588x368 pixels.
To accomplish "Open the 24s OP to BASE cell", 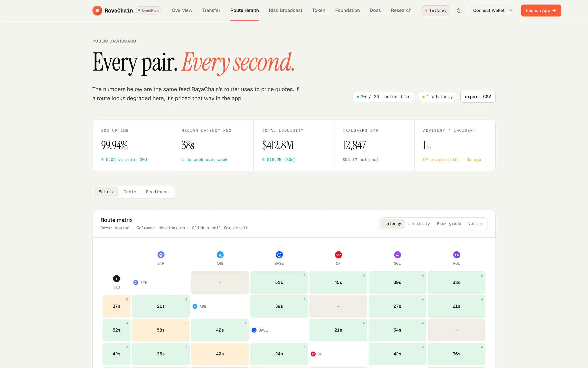I will (279, 354).
